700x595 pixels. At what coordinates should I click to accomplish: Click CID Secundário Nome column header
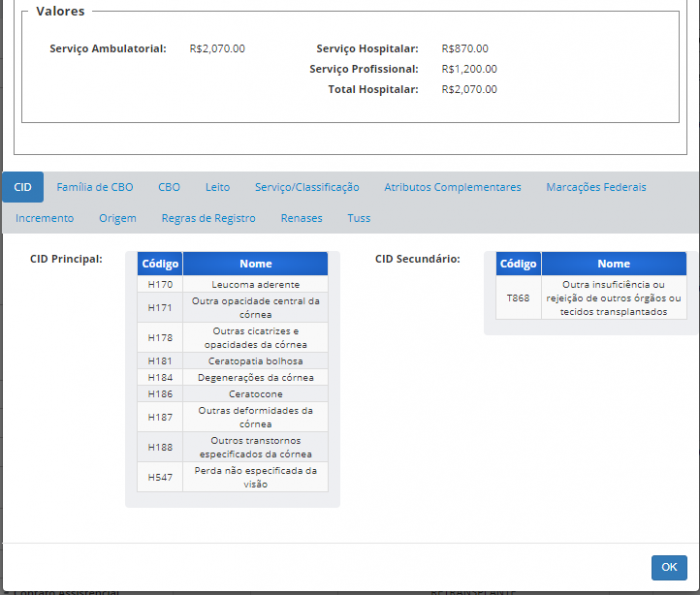point(613,264)
